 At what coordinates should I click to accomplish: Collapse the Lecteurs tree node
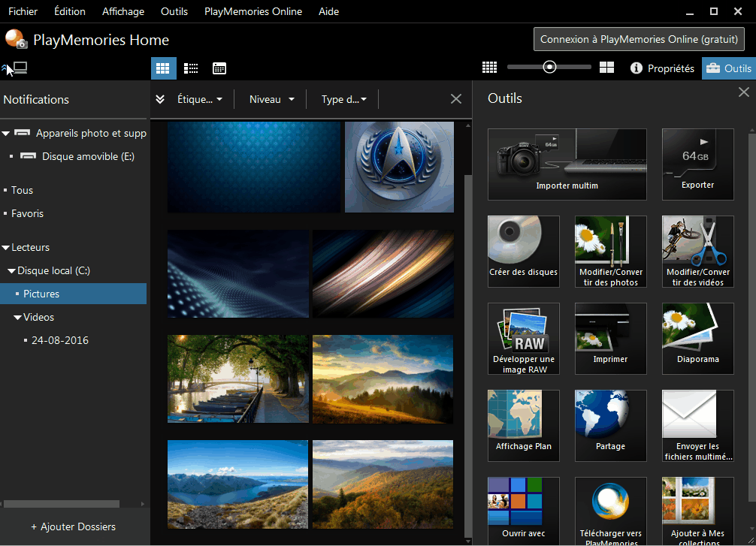click(x=6, y=248)
